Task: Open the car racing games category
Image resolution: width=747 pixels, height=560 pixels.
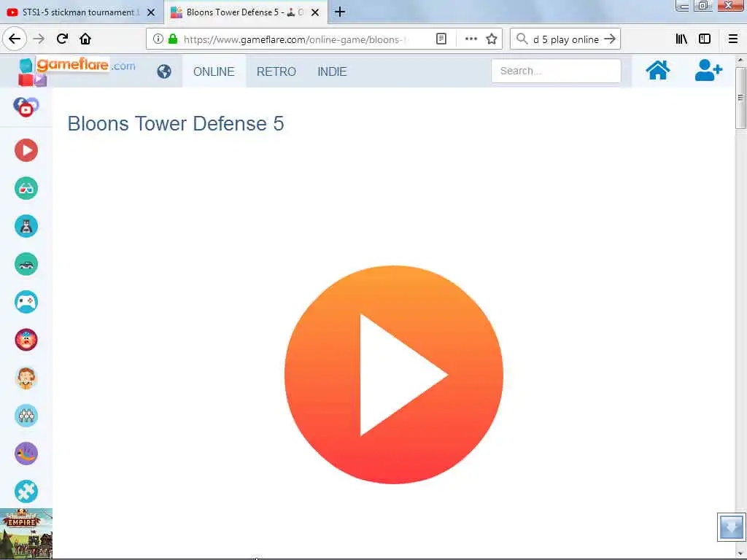Action: click(26, 264)
